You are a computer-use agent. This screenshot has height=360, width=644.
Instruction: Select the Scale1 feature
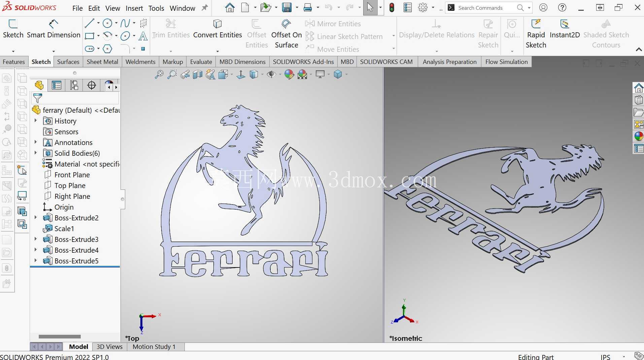pos(64,229)
